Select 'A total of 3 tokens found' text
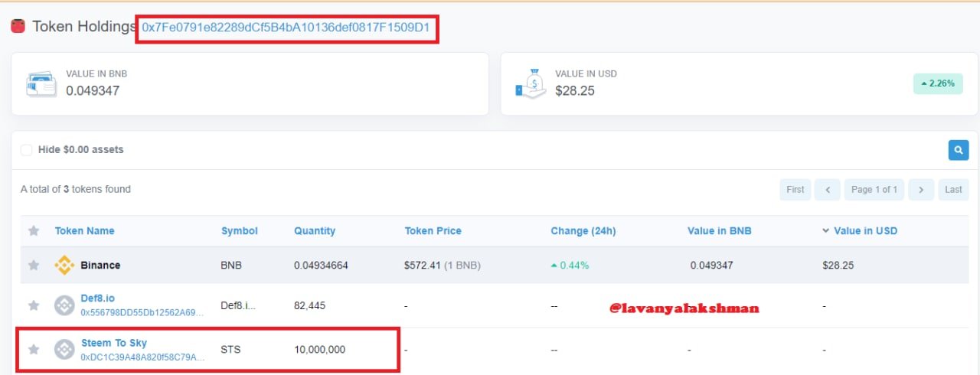The width and height of the screenshot is (980, 375). [76, 189]
